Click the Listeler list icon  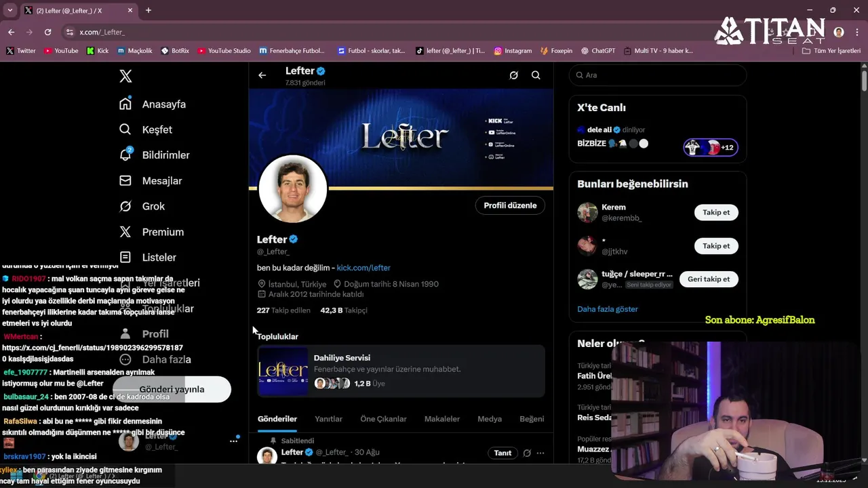coord(125,258)
